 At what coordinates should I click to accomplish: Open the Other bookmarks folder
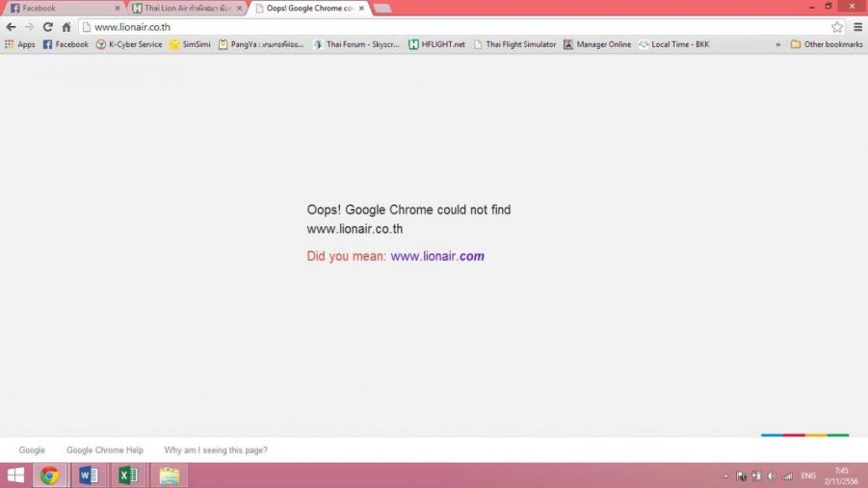[827, 44]
